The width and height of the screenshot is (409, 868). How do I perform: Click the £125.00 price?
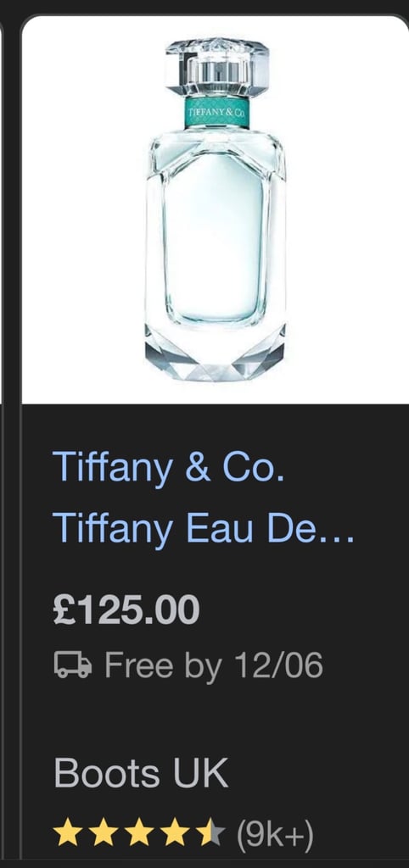click(126, 609)
